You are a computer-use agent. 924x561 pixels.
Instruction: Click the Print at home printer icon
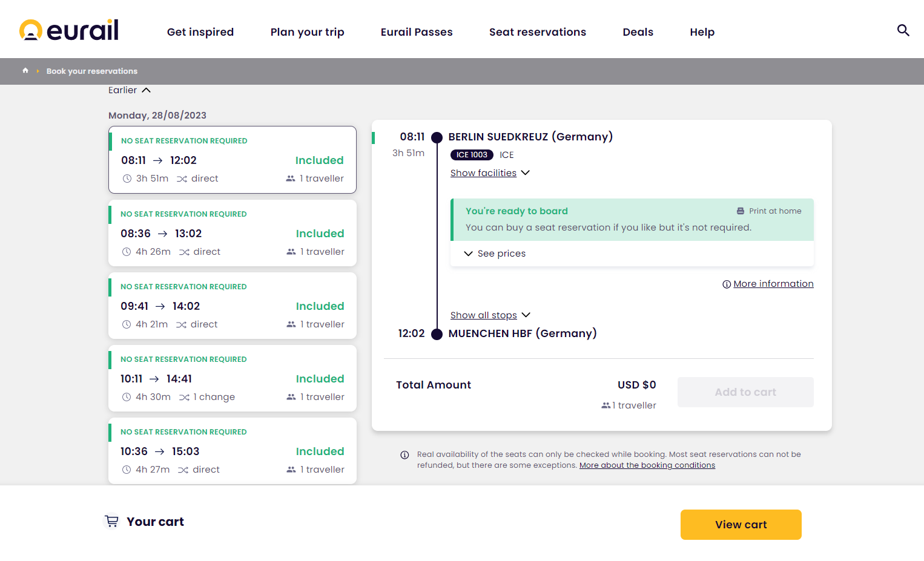[740, 211]
